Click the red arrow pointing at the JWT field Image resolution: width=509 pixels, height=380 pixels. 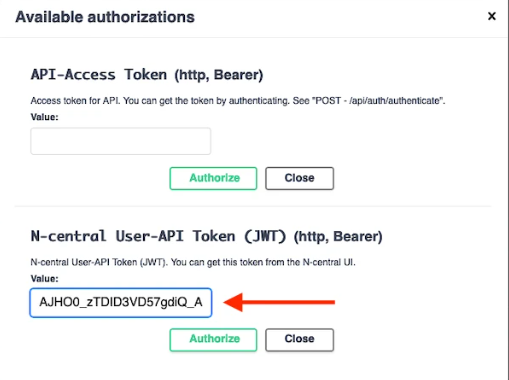279,302
